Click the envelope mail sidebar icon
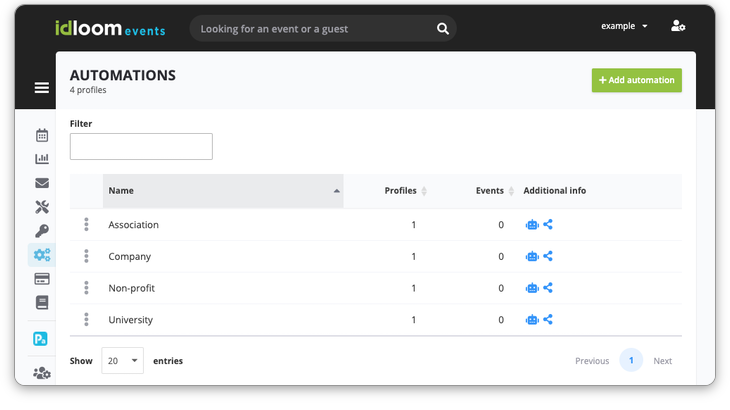 point(42,183)
